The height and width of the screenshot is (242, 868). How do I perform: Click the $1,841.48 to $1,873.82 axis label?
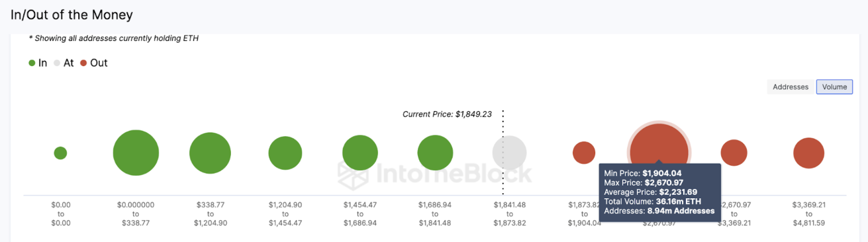click(x=510, y=214)
